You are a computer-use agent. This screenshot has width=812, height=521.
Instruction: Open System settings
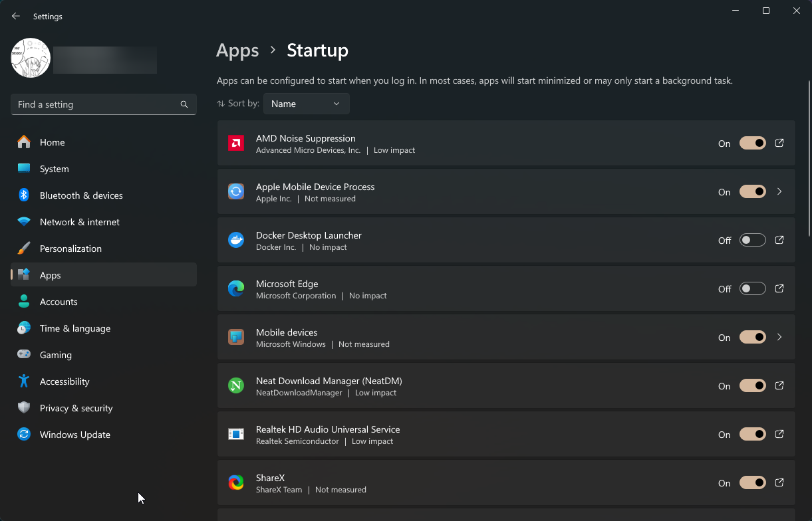pyautogui.click(x=104, y=169)
